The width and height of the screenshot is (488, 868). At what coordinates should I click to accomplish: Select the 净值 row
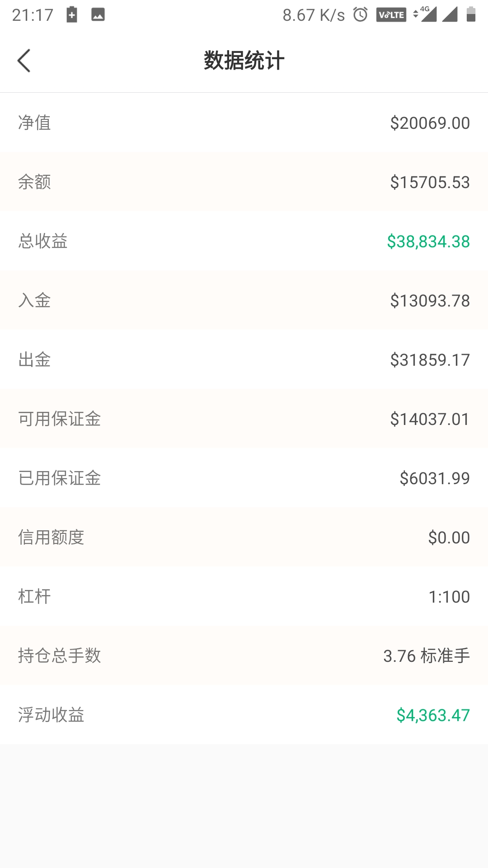pos(244,123)
